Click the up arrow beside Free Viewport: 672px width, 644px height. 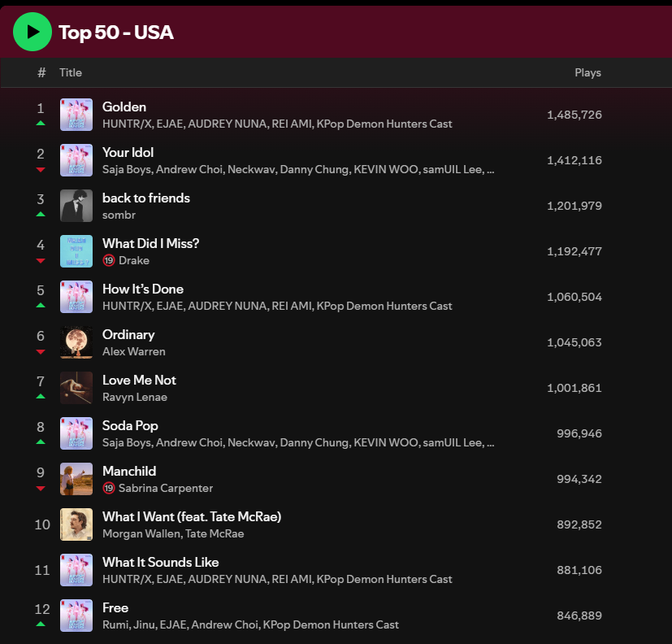point(40,624)
